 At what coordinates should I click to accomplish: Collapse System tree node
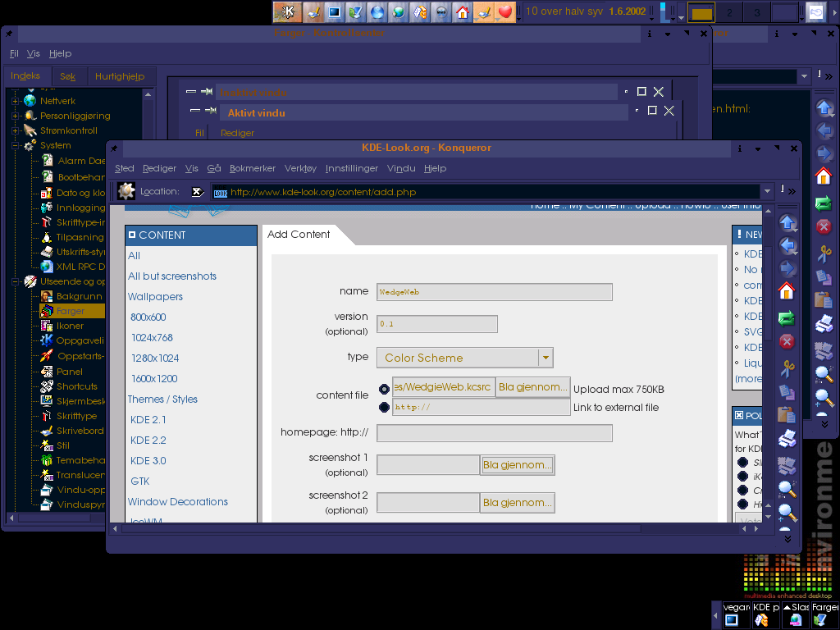point(15,145)
